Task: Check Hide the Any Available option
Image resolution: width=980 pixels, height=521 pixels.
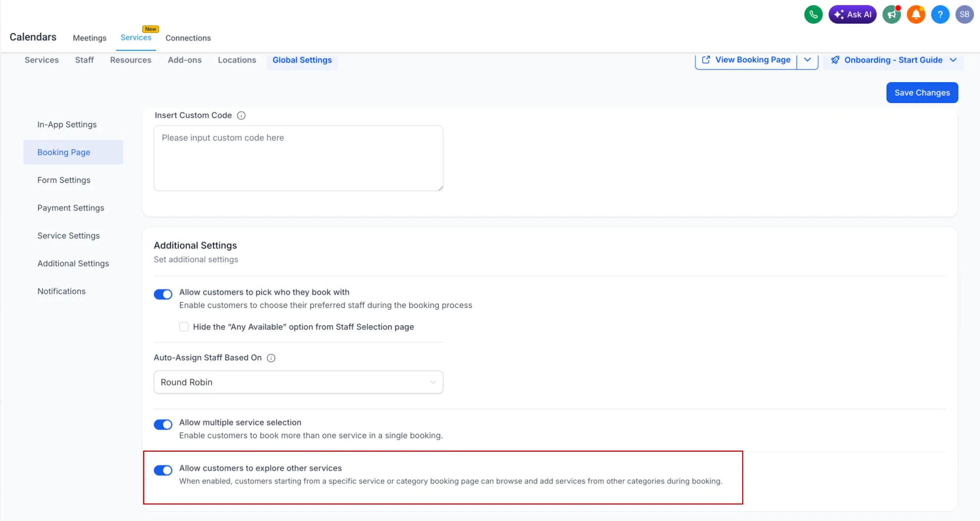Action: pyautogui.click(x=184, y=327)
